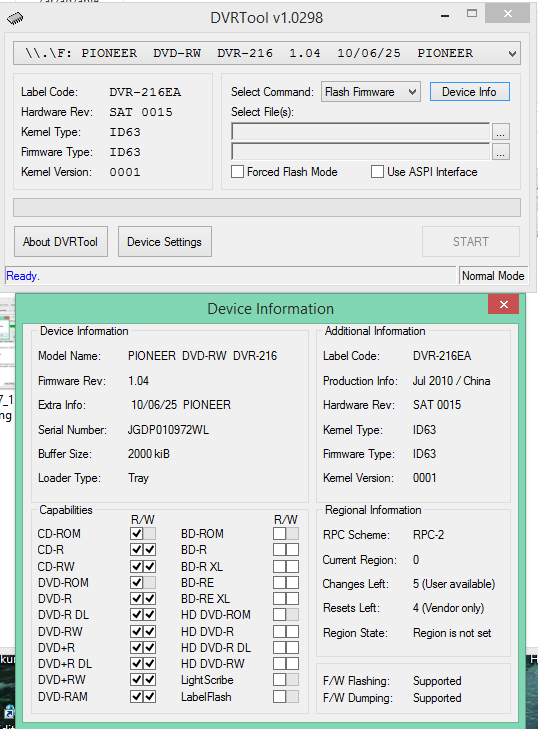Browse for the first firmware file

click(x=500, y=132)
